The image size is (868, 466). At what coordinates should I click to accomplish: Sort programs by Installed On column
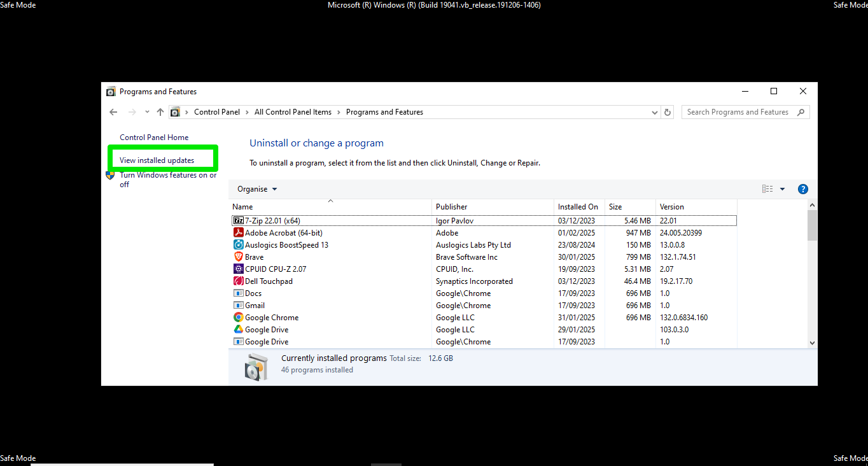coord(578,207)
